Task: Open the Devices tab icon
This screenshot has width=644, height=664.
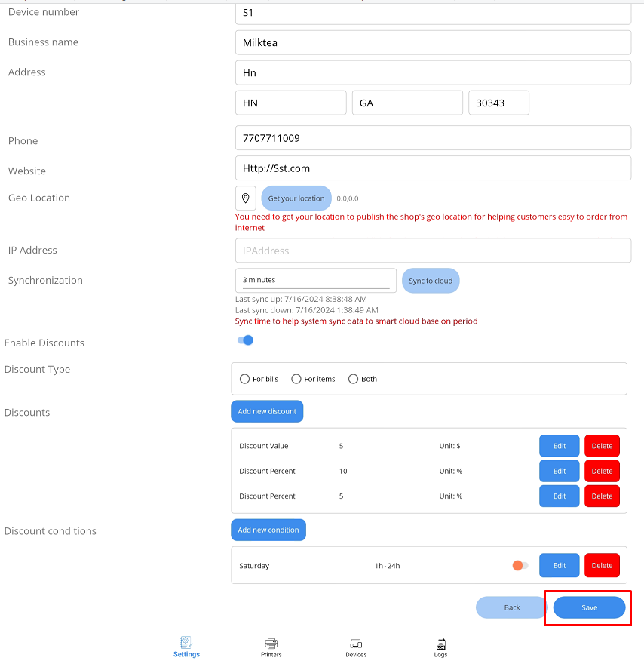Action: 356,644
